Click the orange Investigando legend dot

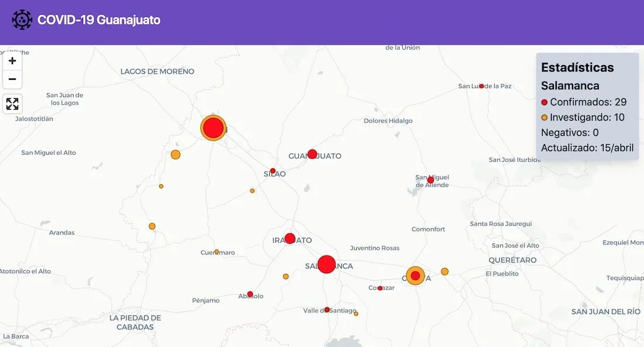click(544, 118)
